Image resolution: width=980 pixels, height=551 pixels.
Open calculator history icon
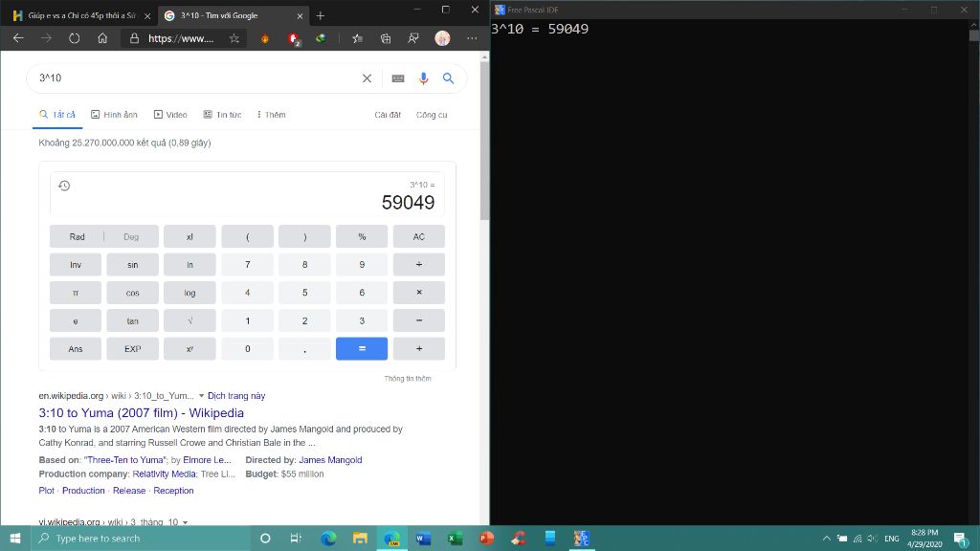64,186
